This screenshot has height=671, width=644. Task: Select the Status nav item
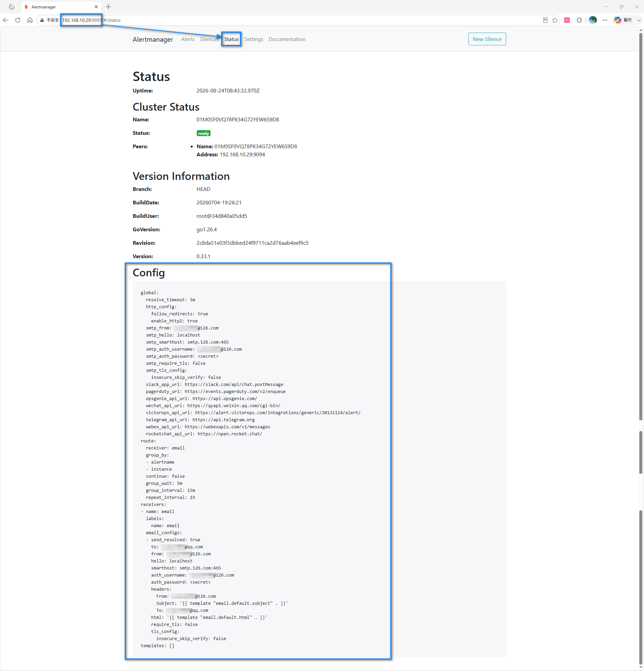coord(231,39)
